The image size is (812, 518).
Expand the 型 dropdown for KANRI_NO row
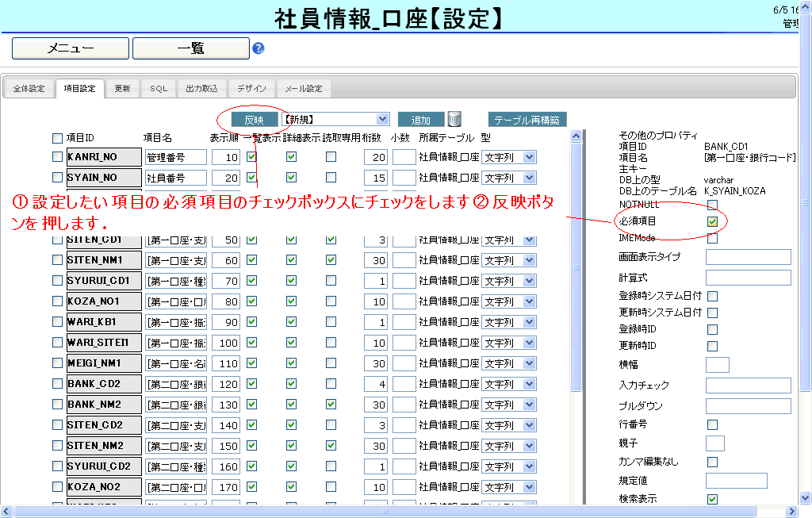(530, 157)
